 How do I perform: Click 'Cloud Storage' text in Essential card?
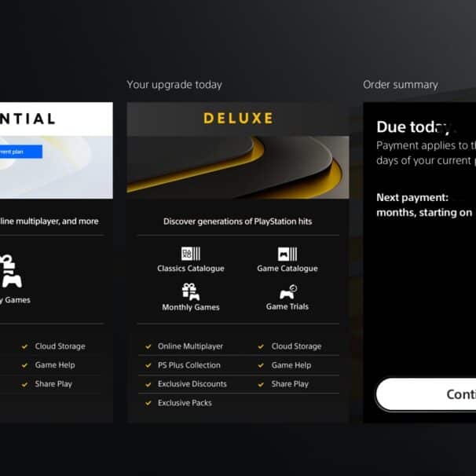click(60, 346)
